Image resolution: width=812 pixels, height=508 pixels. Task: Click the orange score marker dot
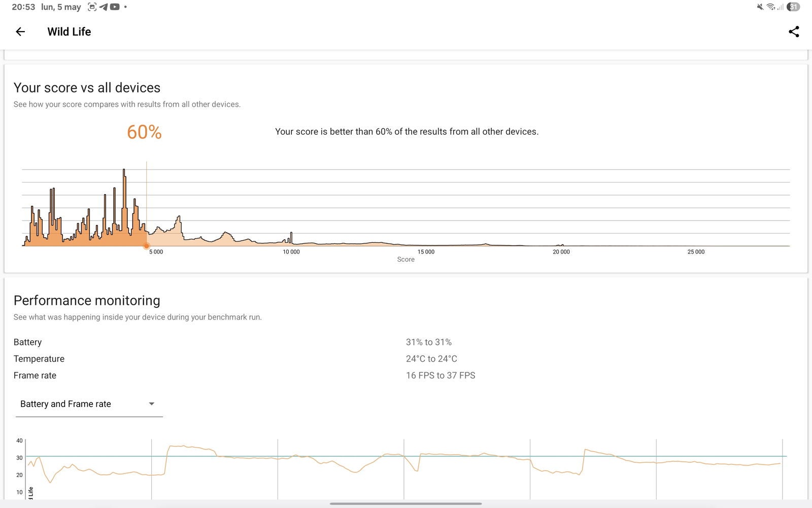click(x=147, y=246)
